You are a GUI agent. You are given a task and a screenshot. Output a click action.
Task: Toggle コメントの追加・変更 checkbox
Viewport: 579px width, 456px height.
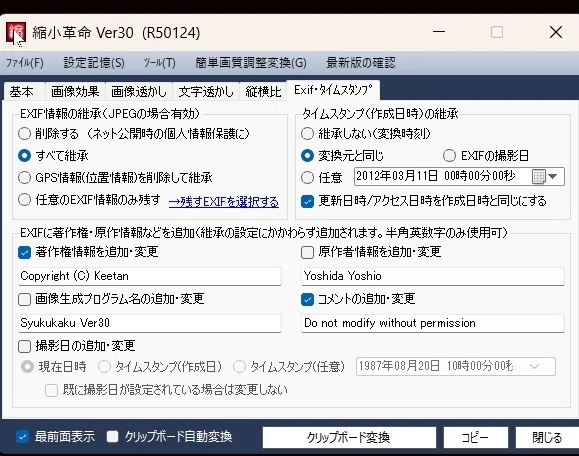pos(307,299)
